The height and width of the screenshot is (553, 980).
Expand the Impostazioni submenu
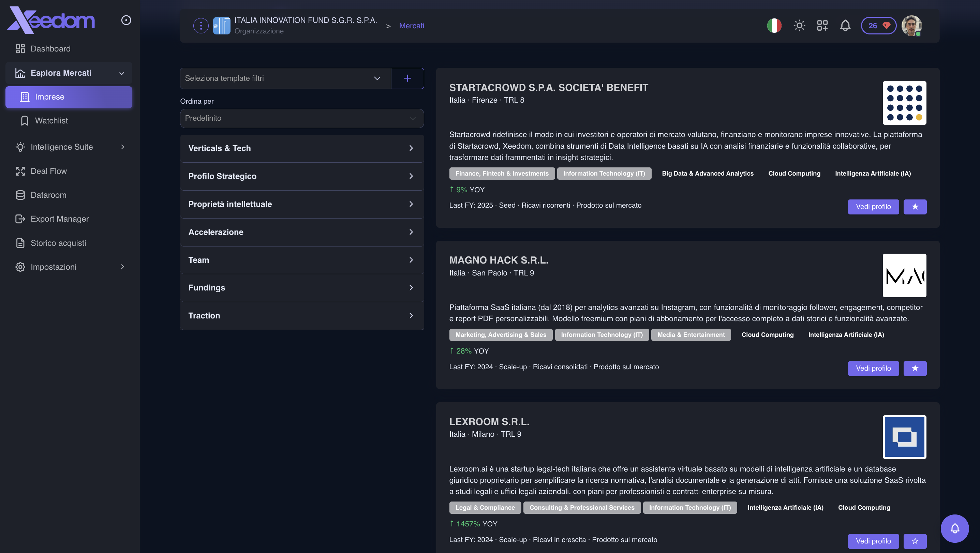point(69,267)
